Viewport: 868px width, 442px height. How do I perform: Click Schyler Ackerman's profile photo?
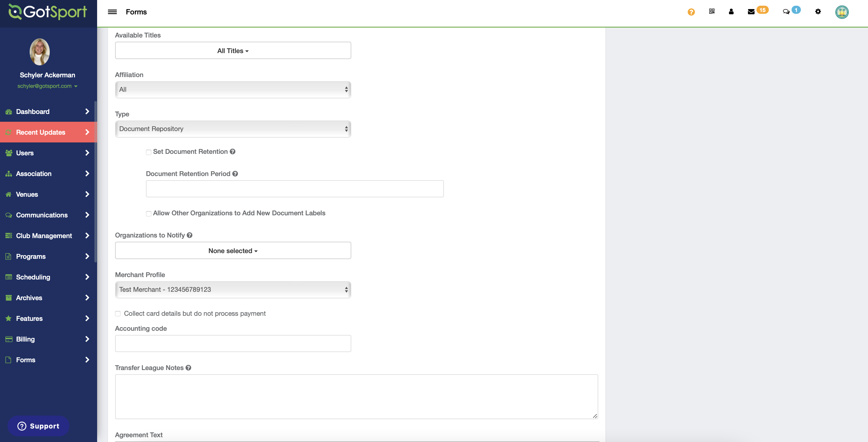click(40, 52)
